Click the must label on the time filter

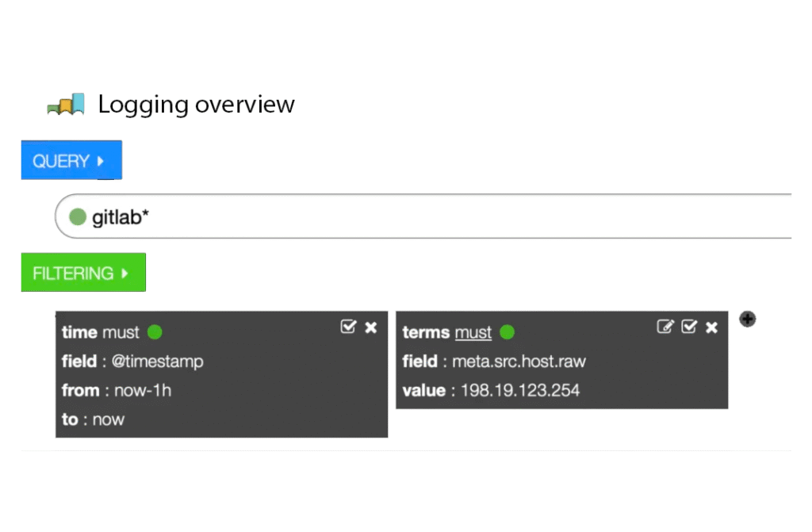point(121,333)
